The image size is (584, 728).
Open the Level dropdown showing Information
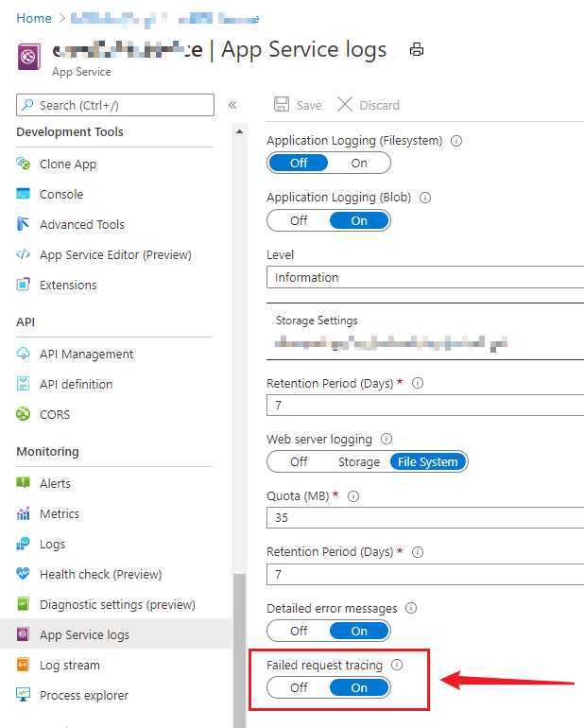[x=425, y=277]
